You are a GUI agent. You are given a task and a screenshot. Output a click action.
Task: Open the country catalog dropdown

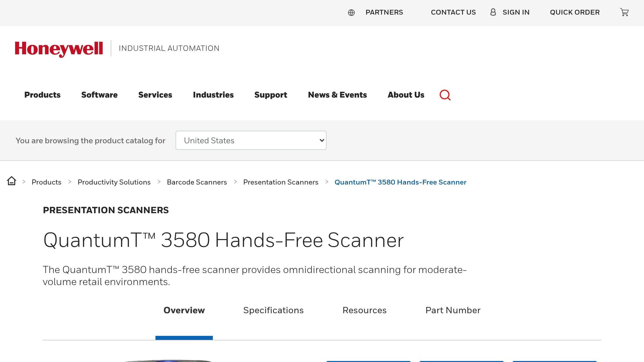251,140
